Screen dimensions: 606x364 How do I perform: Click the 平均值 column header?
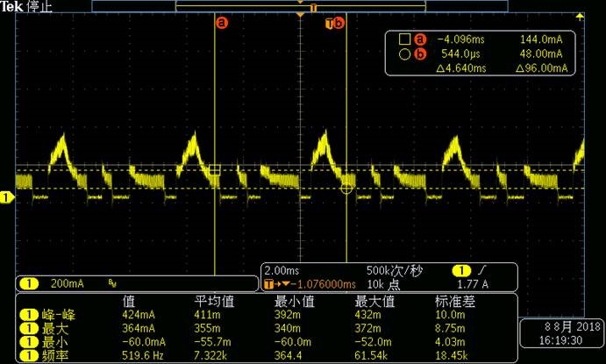pos(214,301)
